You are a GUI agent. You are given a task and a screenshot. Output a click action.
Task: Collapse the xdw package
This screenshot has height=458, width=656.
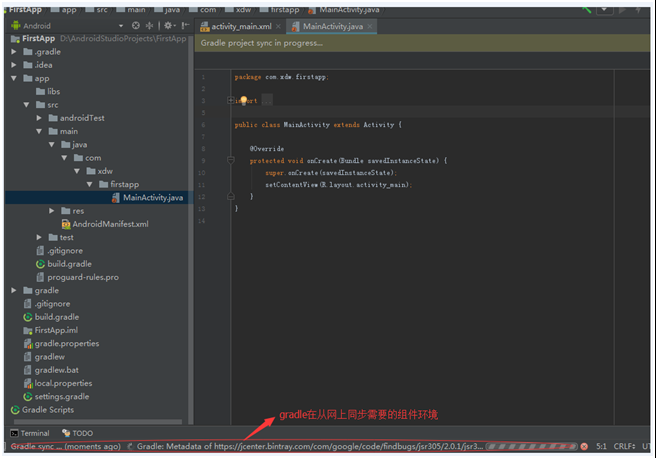[x=77, y=171]
